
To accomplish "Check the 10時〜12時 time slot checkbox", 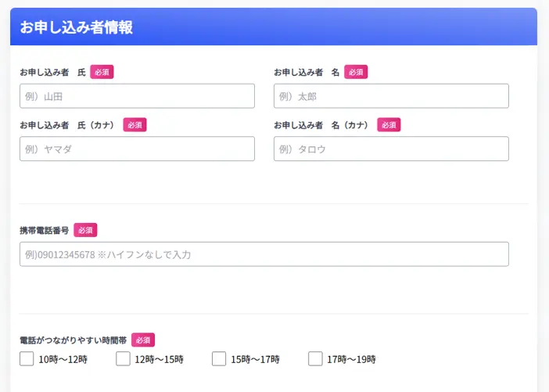I will pos(27,359).
